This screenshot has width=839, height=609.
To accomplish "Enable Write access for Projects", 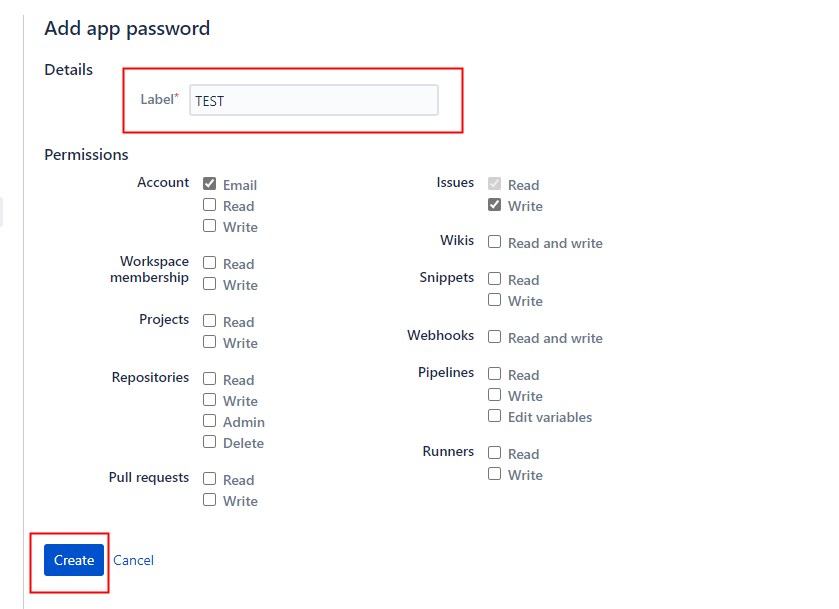I will [209, 342].
